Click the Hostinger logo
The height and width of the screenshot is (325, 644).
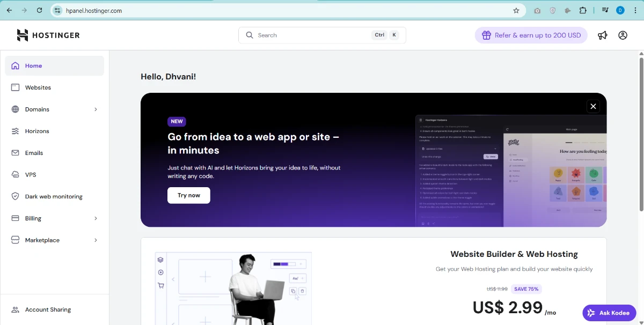point(48,35)
